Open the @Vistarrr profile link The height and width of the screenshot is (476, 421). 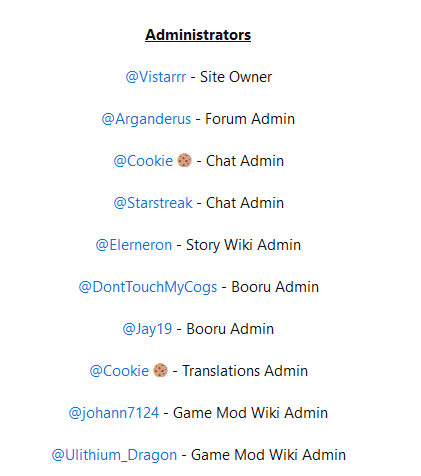tap(156, 77)
